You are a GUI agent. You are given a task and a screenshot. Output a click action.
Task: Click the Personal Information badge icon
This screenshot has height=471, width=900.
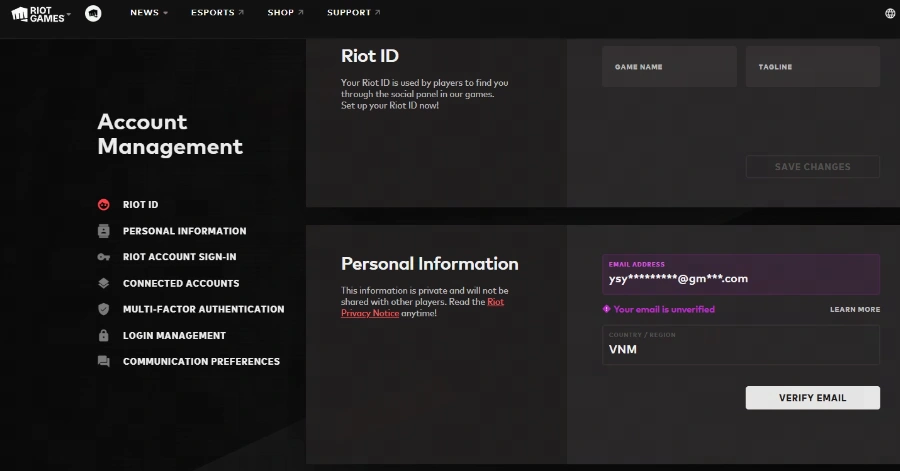pyautogui.click(x=104, y=231)
